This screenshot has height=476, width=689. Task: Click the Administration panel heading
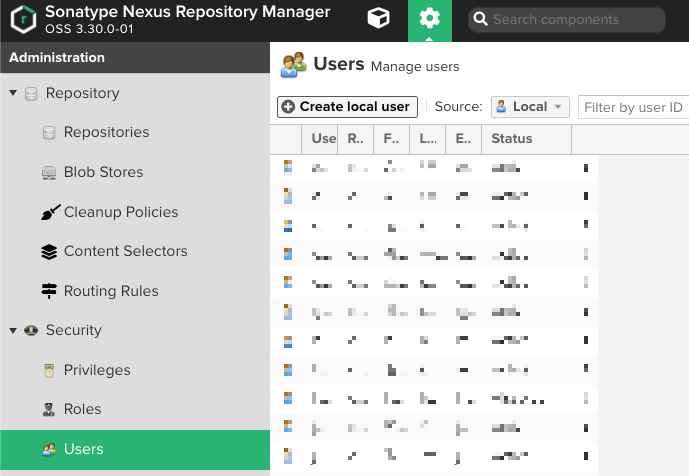coord(57,58)
